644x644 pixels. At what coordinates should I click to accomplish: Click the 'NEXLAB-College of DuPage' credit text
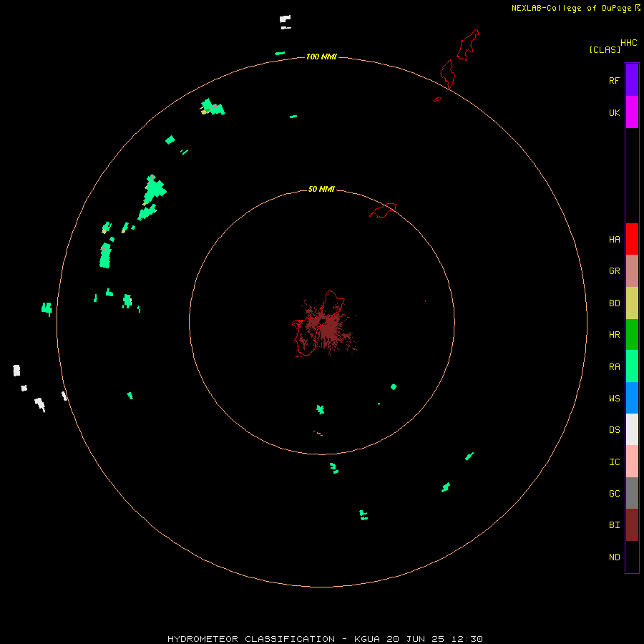click(571, 8)
